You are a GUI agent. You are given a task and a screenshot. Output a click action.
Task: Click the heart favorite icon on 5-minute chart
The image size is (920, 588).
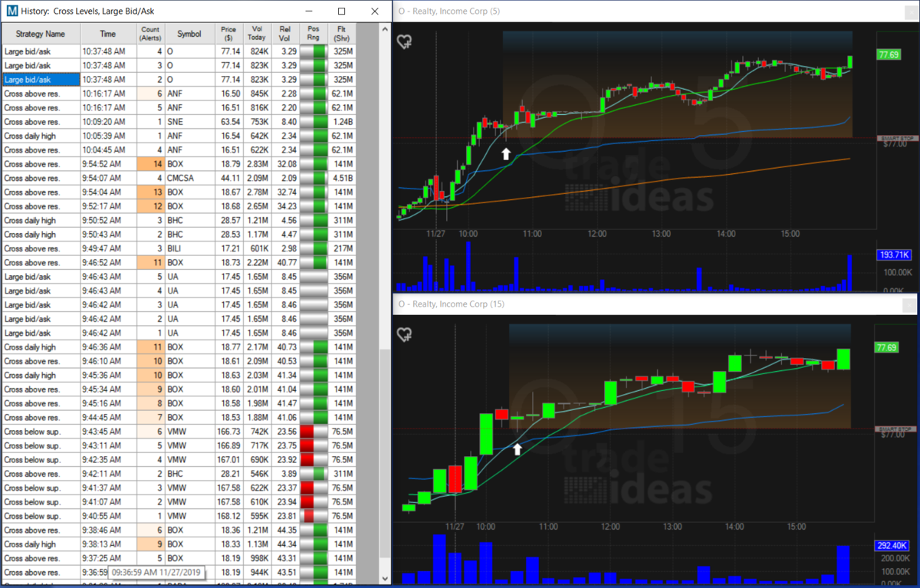[x=404, y=42]
